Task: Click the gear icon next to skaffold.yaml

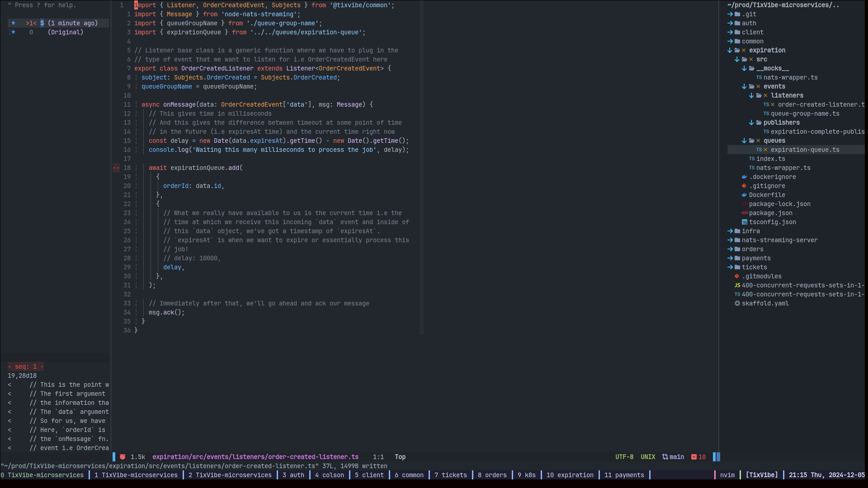Action: [737, 303]
